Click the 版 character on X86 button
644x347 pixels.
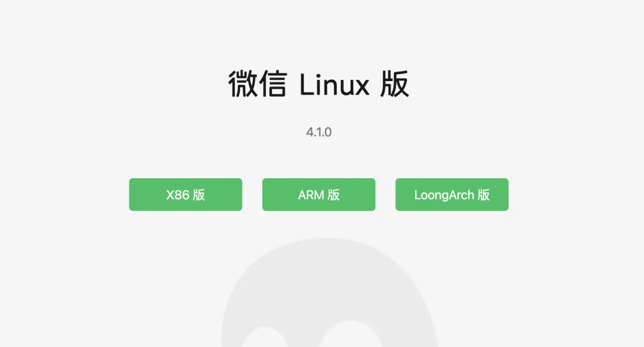(199, 194)
